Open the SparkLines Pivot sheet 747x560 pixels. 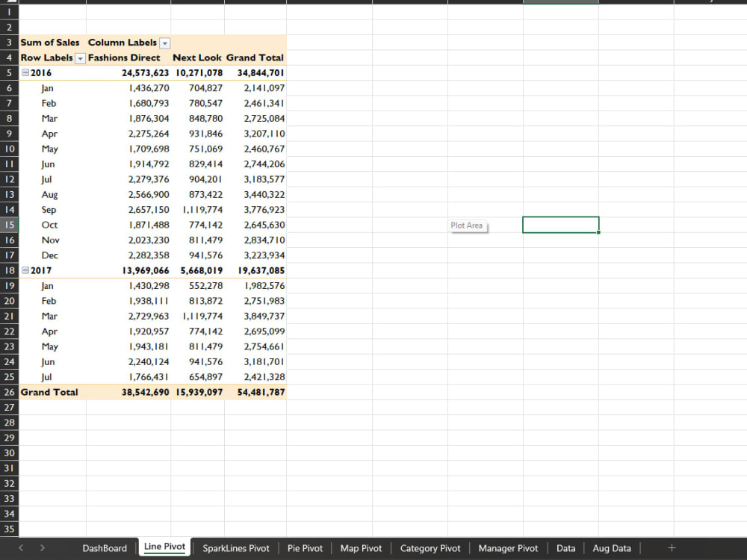pyautogui.click(x=235, y=547)
